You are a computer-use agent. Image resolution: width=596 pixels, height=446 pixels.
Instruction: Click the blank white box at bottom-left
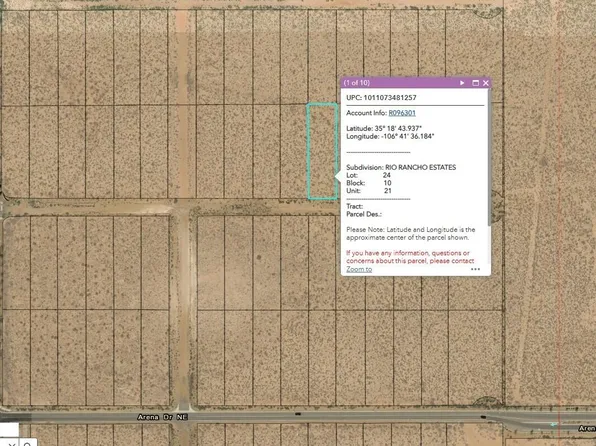(x=9, y=430)
